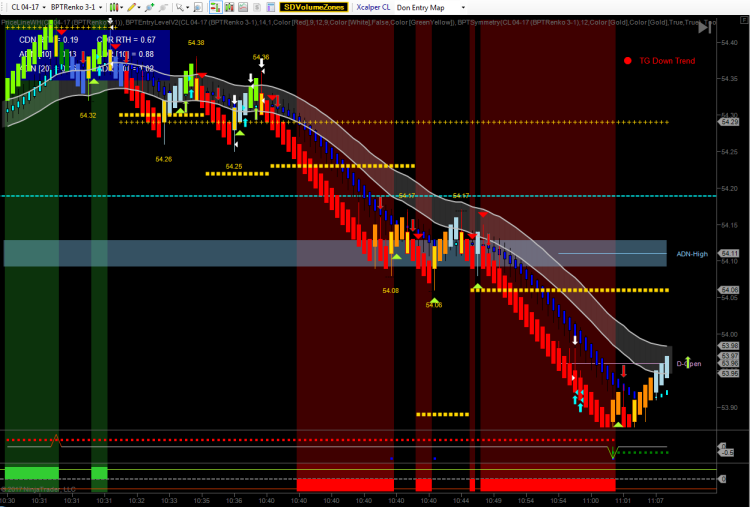
Task: Select the zoom magnifier tool
Action: pos(179,7)
